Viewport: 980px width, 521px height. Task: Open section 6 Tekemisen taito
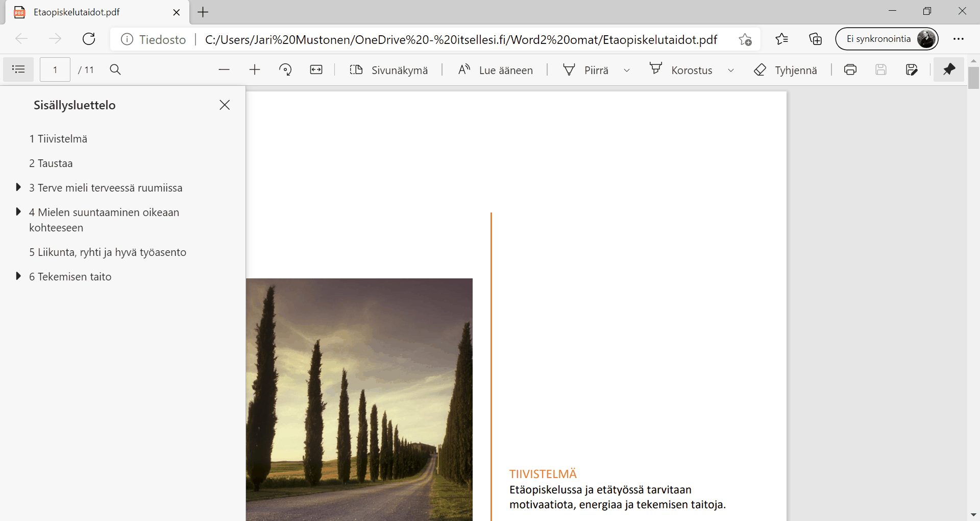[70, 277]
